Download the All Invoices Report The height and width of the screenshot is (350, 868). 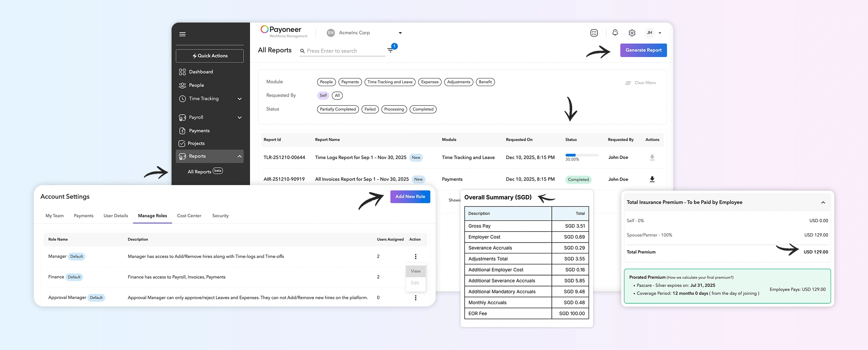pos(652,179)
